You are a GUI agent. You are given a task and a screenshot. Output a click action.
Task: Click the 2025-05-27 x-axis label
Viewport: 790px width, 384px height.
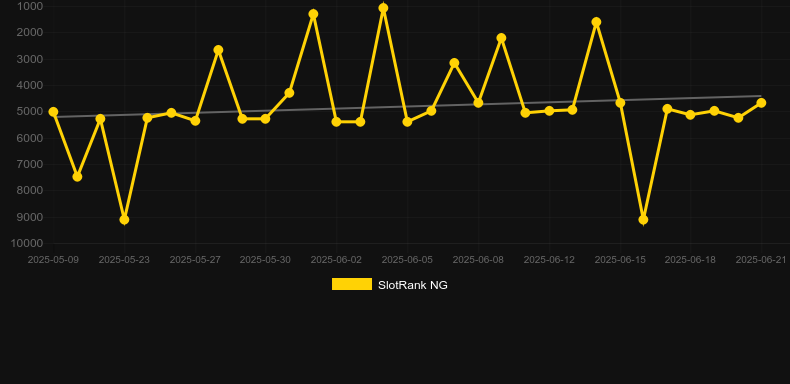coord(195,260)
